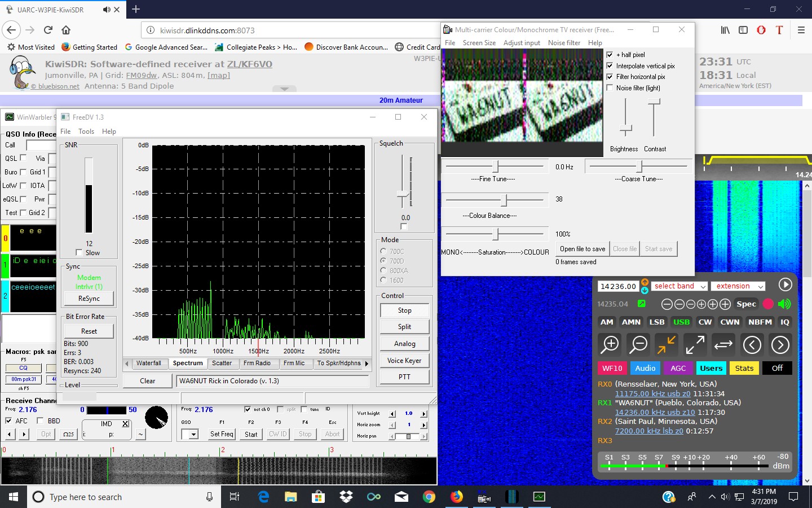Enable the BBD checkbox in WinWarbler

point(40,421)
